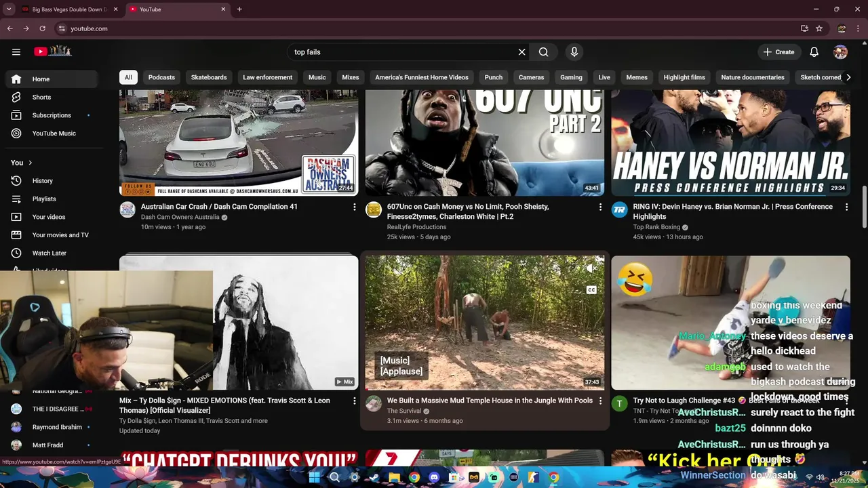Select the Music filter chip
This screenshot has height=488, width=868.
click(x=317, y=77)
